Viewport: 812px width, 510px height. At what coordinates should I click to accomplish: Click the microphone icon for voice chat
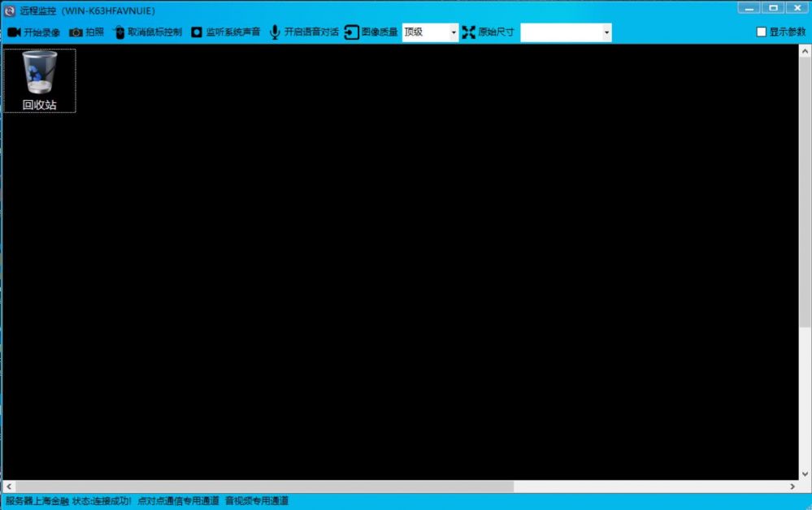(x=275, y=32)
